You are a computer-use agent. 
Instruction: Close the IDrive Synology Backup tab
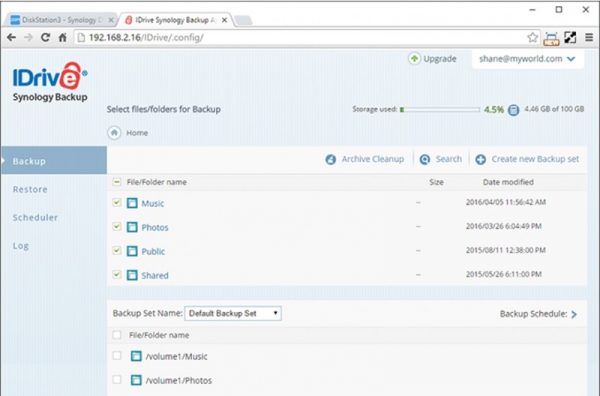click(x=225, y=20)
